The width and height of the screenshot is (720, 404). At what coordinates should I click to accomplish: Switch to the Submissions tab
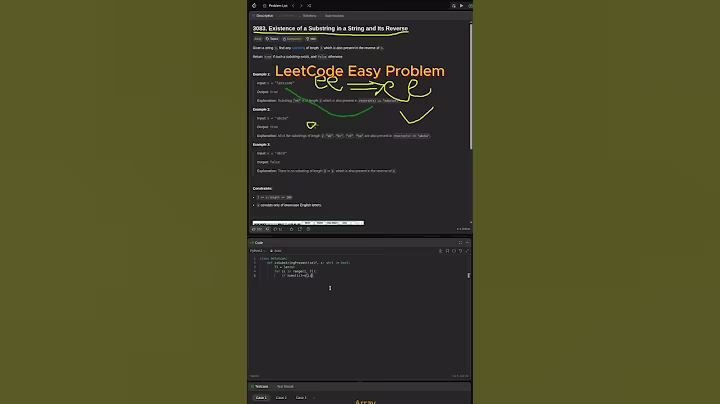pyautogui.click(x=333, y=16)
